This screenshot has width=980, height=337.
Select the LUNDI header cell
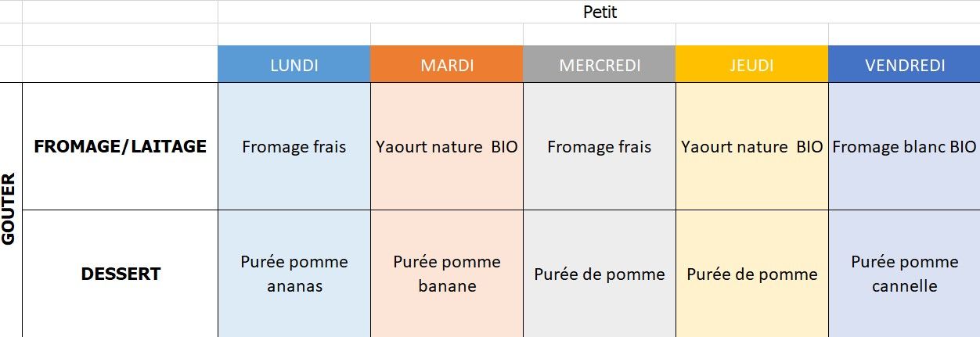click(294, 65)
